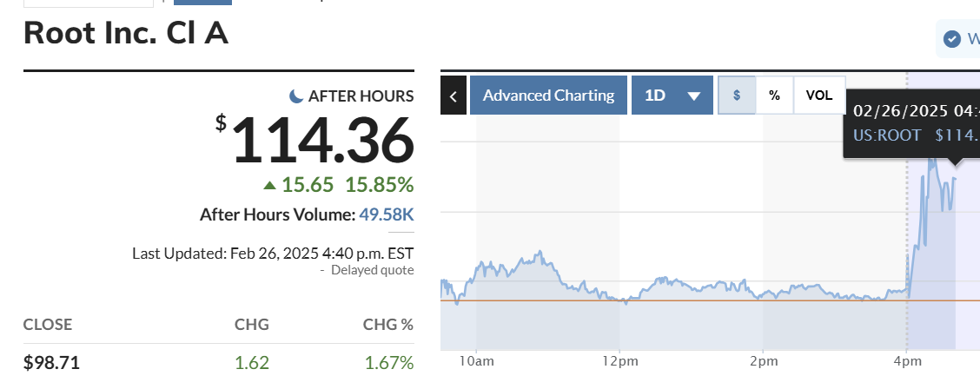The height and width of the screenshot is (389, 980).
Task: Click the After Hours moon icon
Action: tap(296, 96)
